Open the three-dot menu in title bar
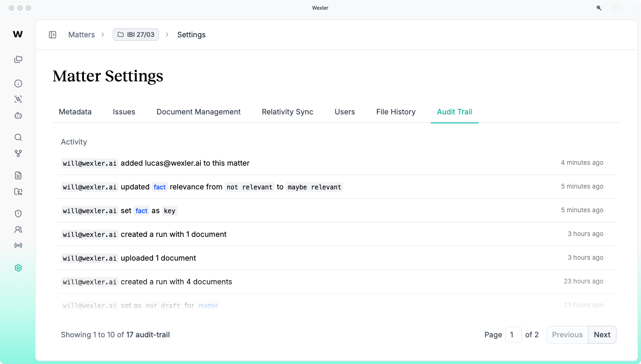 633,8
